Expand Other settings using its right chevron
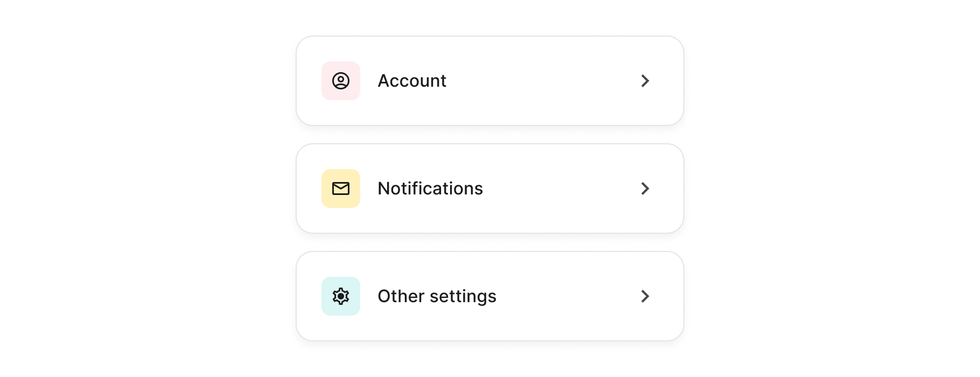 coord(645,296)
